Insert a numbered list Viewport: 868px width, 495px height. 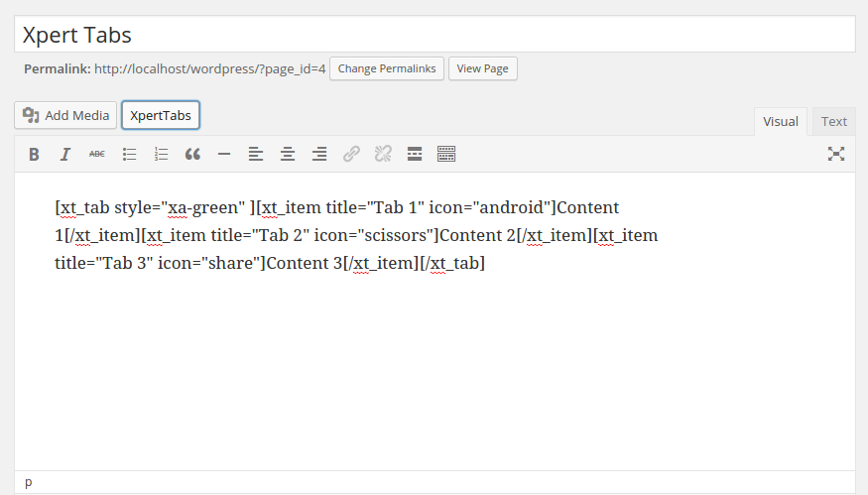[x=161, y=154]
